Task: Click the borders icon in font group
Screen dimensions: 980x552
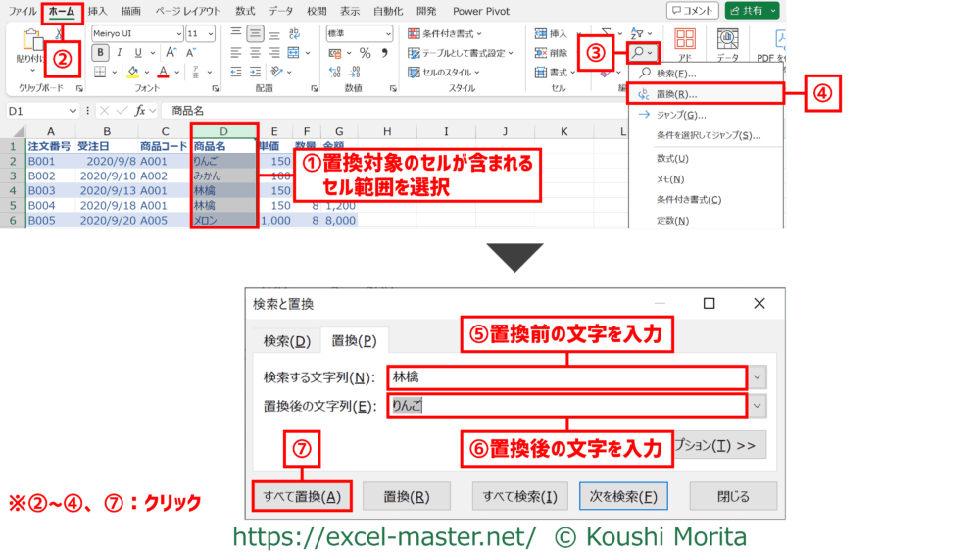Action: [100, 73]
